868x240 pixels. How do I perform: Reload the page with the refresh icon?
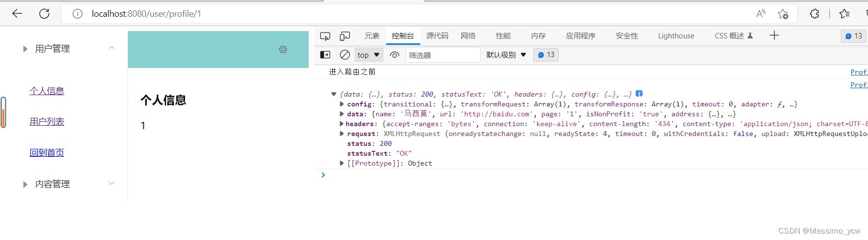coord(44,14)
